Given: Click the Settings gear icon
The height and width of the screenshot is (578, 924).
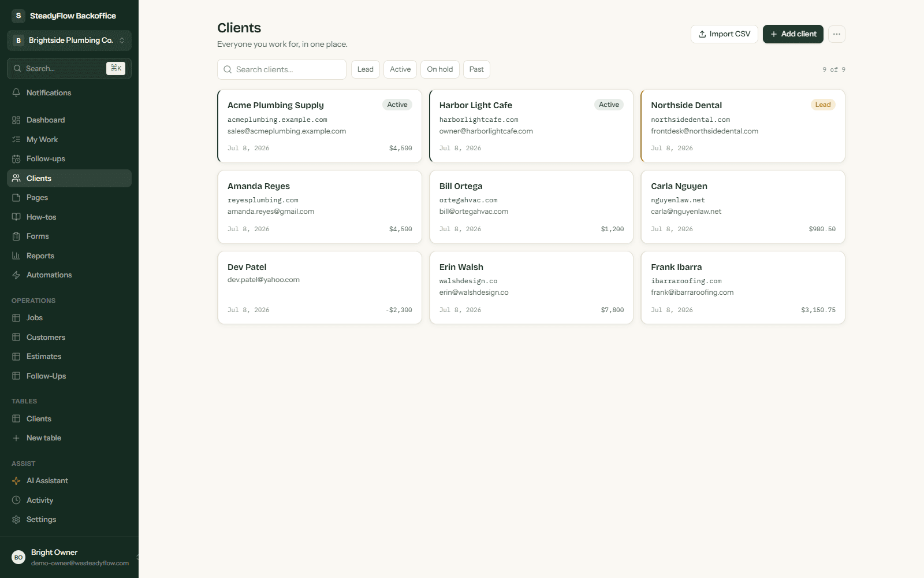Looking at the screenshot, I should pos(16,520).
